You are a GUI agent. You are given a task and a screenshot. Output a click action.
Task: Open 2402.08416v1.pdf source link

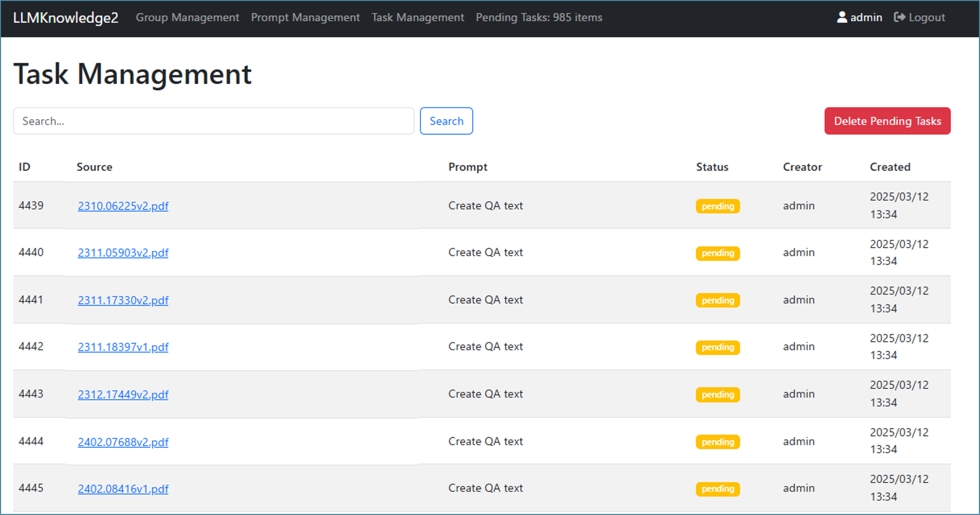(x=123, y=489)
